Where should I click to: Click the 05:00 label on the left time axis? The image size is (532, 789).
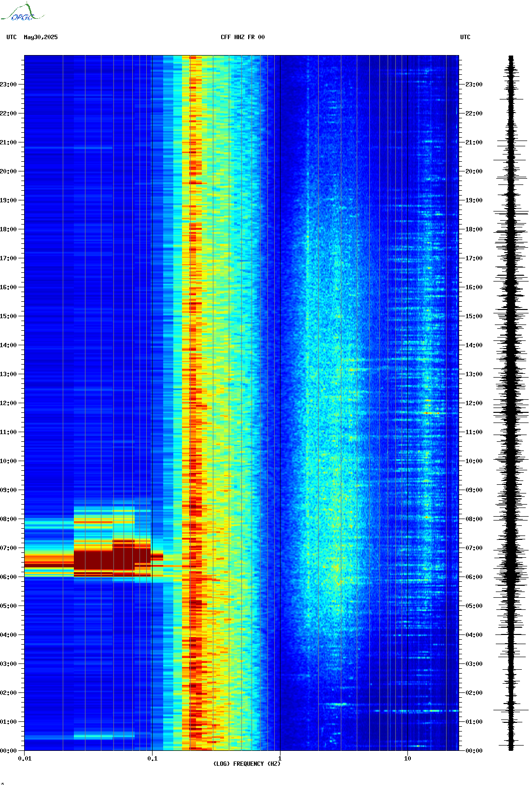pyautogui.click(x=8, y=606)
